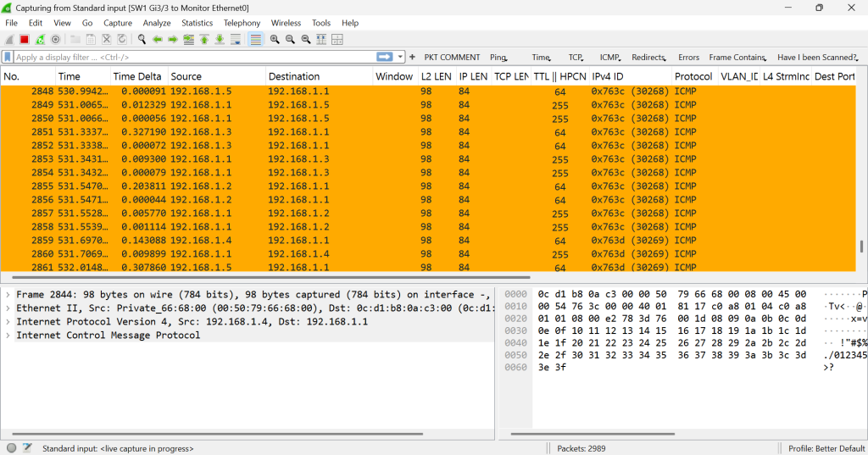The height and width of the screenshot is (455, 868).
Task: Restart the current capture
Action: point(40,39)
